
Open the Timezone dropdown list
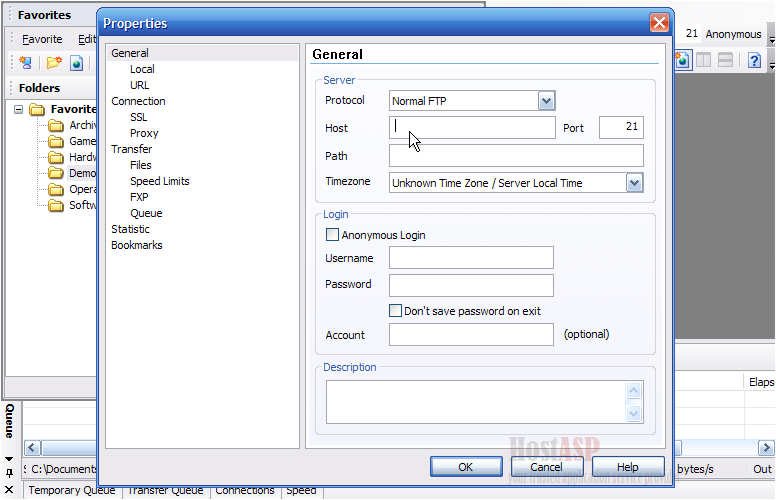click(634, 183)
